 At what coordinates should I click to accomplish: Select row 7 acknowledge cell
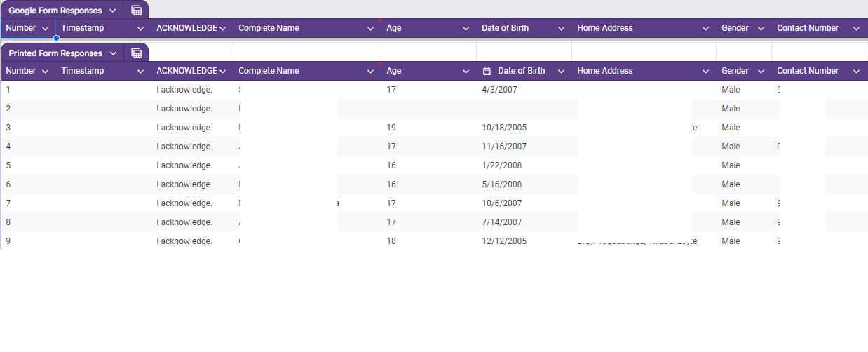pyautogui.click(x=184, y=203)
